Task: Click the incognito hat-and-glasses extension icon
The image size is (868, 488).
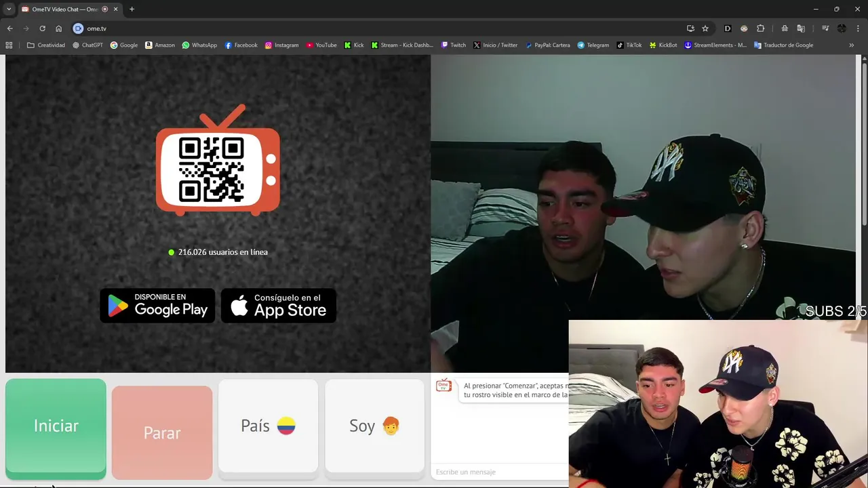Action: point(785,28)
